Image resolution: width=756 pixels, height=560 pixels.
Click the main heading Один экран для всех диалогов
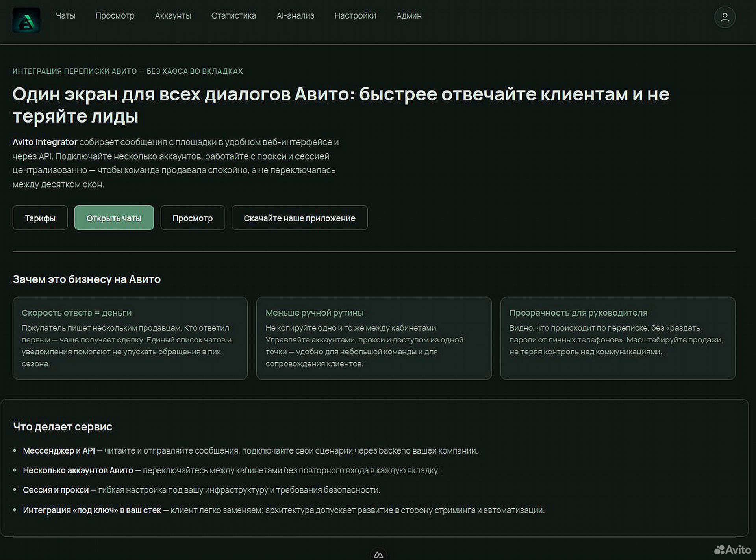341,105
